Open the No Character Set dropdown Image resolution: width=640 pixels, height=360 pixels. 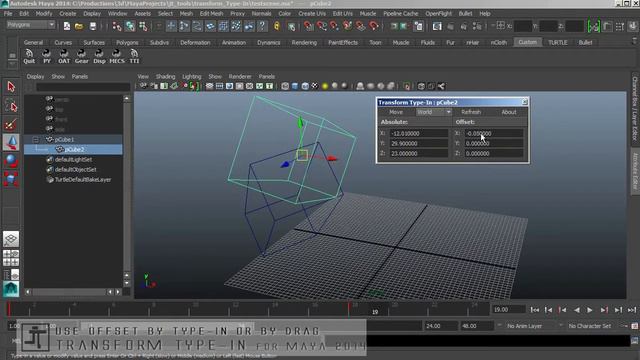point(589,326)
